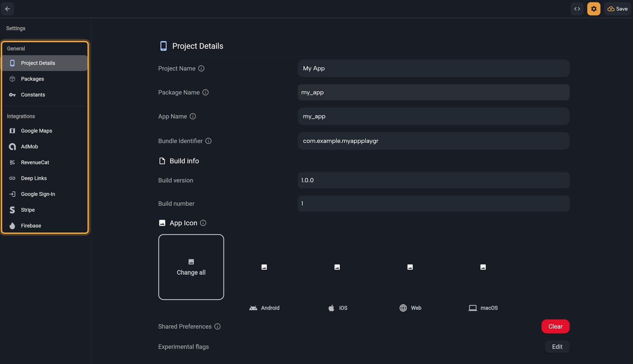Click the Build info heading text
The height and width of the screenshot is (364, 633).
(x=184, y=161)
